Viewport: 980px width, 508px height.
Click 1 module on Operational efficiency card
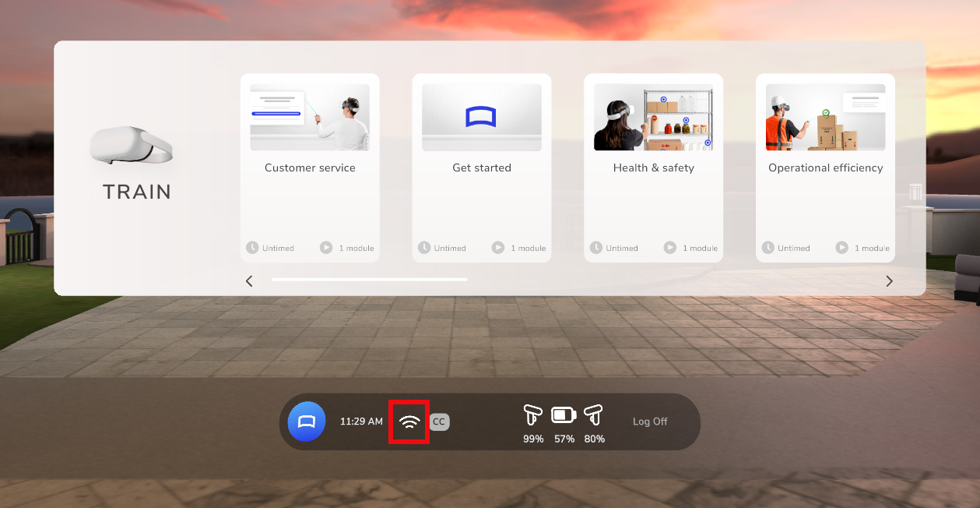872,249
